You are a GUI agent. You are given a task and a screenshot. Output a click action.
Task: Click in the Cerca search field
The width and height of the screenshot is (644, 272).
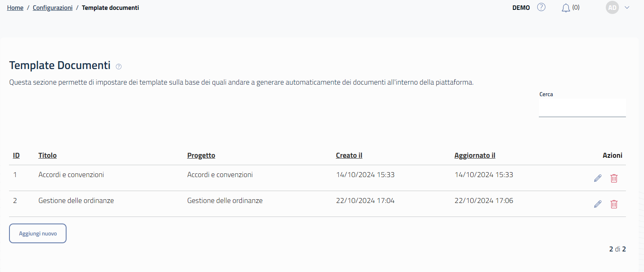pos(582,108)
